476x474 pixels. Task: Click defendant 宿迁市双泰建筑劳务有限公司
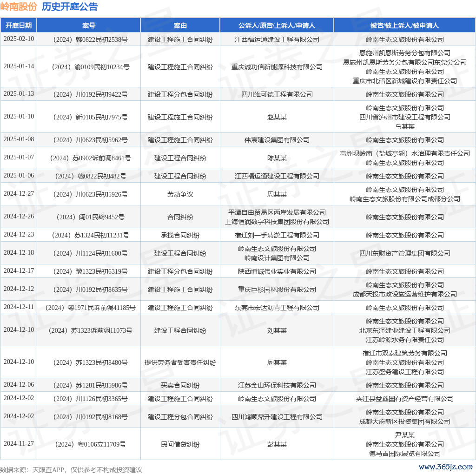405,353
